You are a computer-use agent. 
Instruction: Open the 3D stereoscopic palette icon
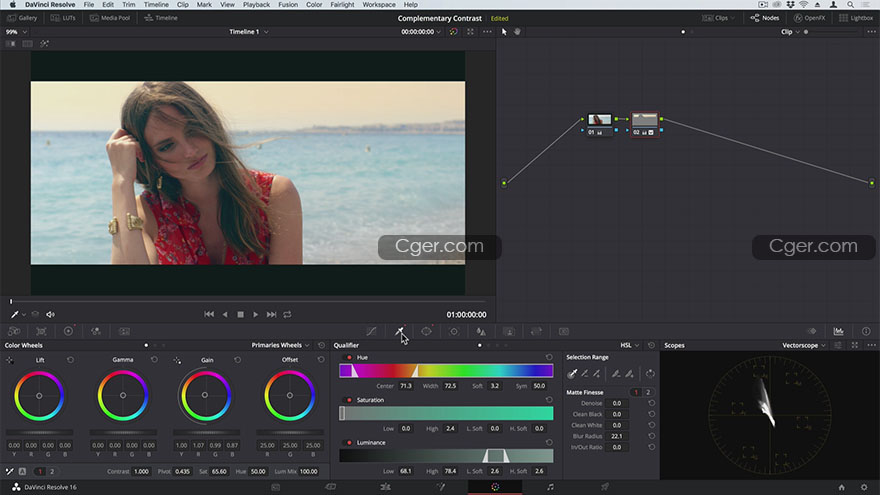click(x=564, y=331)
